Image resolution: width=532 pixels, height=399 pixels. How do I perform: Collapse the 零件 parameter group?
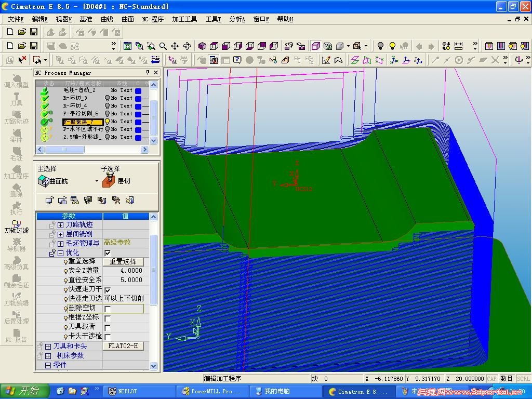[x=48, y=365]
